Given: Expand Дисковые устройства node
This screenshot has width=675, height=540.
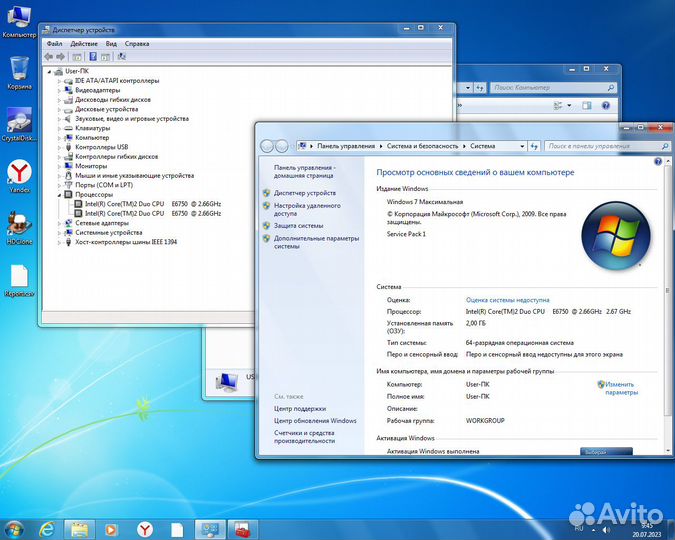Looking at the screenshot, I should (59, 109).
